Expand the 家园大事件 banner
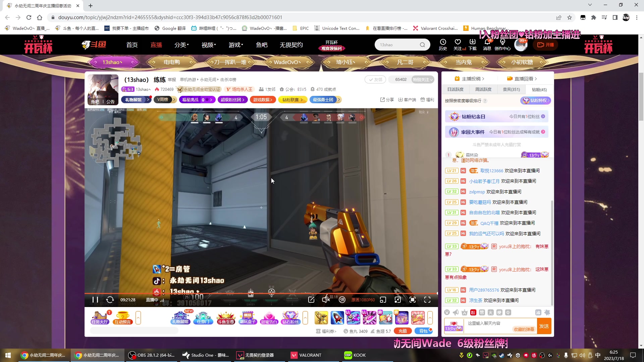Screen dimensions: 644x362 (x=497, y=132)
